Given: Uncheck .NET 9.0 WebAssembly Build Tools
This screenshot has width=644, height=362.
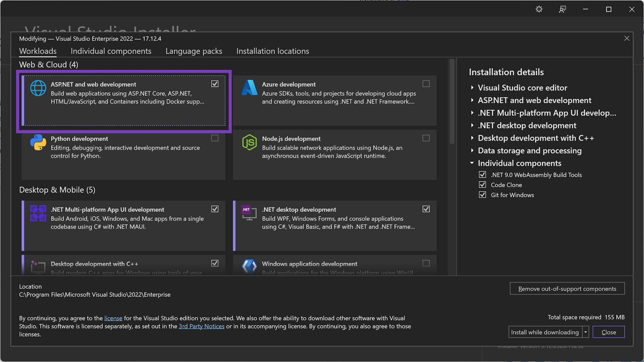Looking at the screenshot, I should 482,174.
